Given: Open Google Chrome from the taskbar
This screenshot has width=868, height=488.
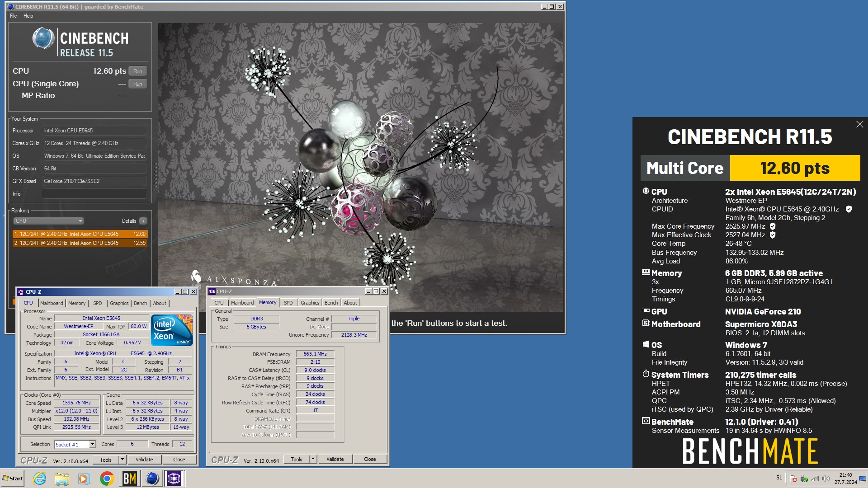Looking at the screenshot, I should coord(107,479).
